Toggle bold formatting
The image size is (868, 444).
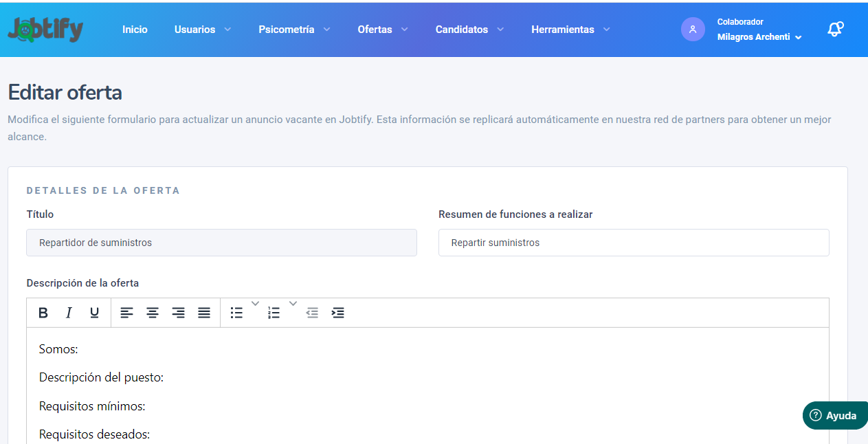point(43,313)
